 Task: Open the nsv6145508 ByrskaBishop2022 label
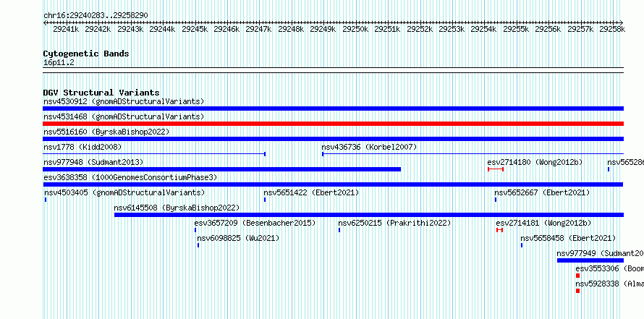tap(177, 208)
